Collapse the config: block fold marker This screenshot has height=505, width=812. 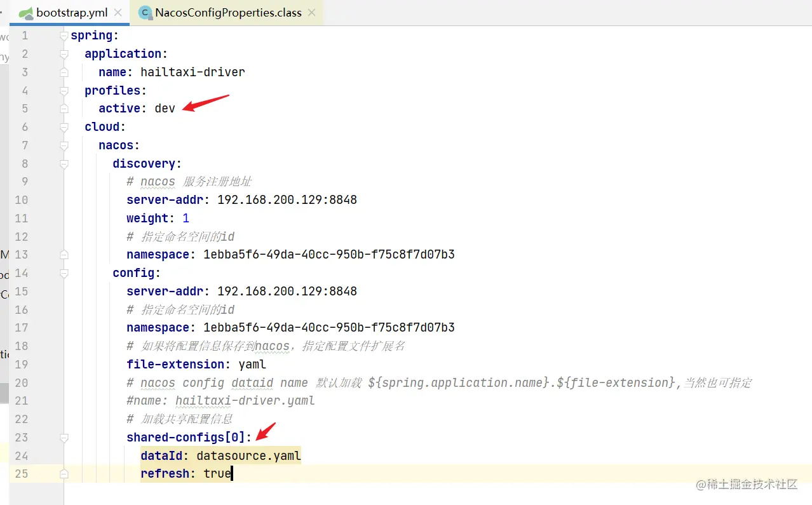click(64, 273)
